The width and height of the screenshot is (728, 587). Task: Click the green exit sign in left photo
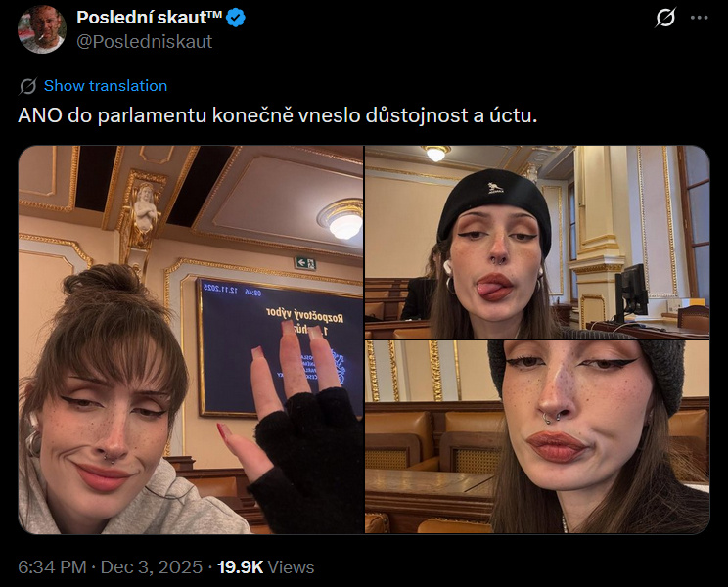305,263
